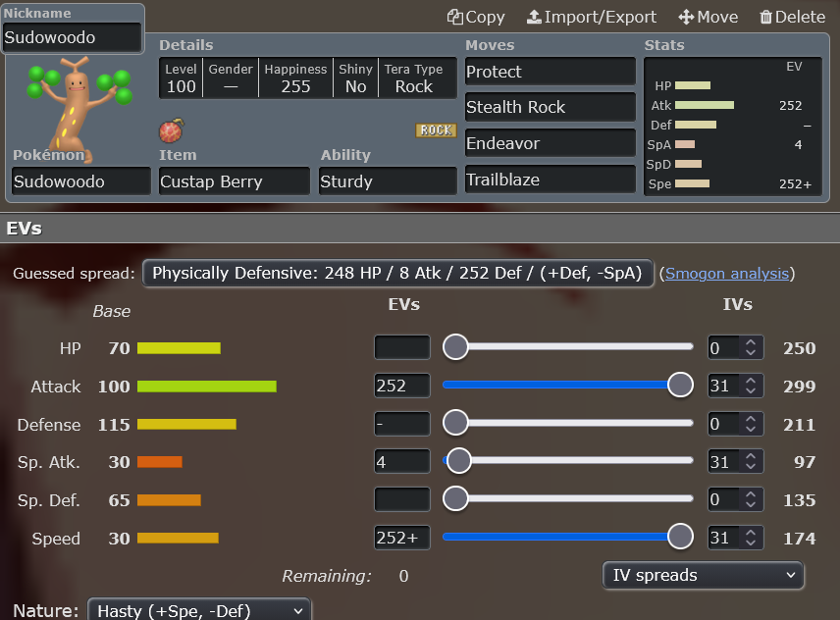Increase the Sp. Def. IV with up arrow

tap(751, 494)
